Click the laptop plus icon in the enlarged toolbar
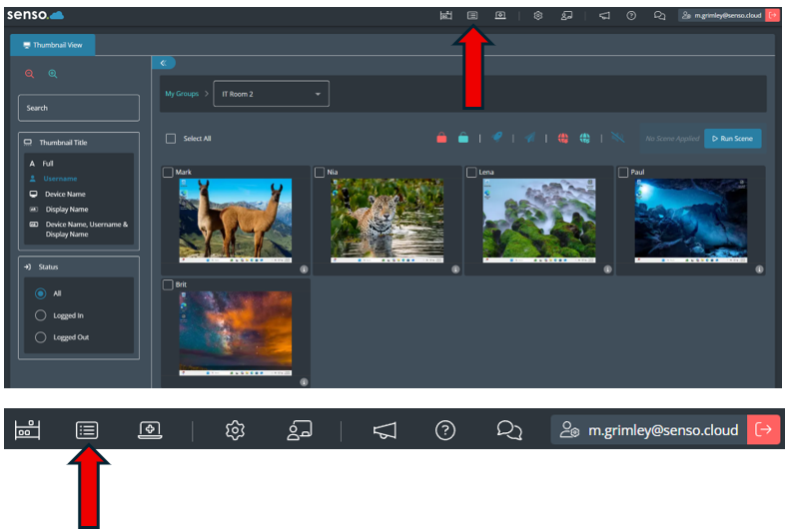 [150, 430]
